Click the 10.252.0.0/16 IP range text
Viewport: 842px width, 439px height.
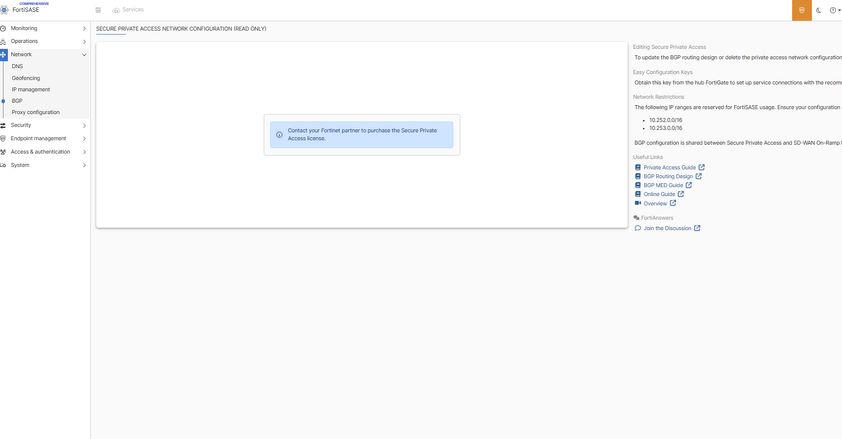666,120
